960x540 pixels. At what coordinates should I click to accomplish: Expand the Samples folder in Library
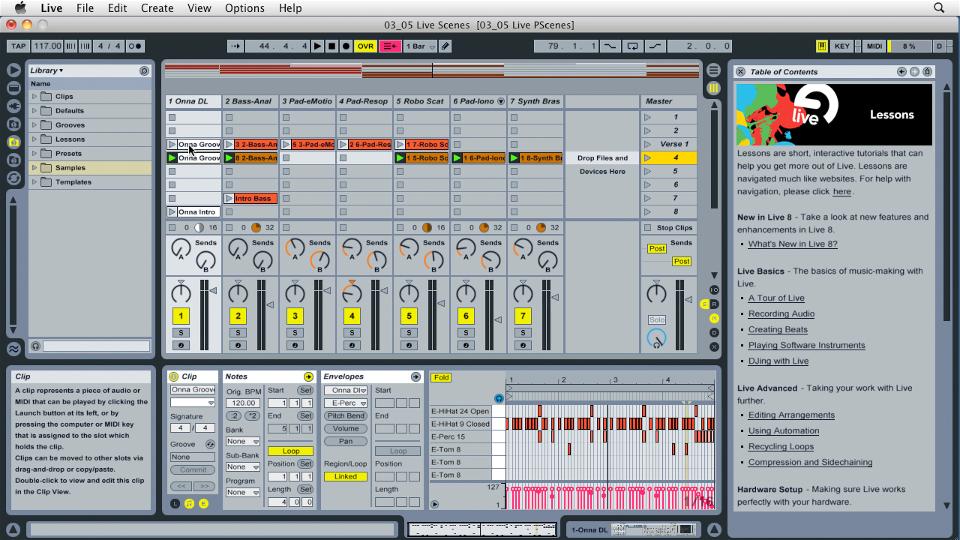[x=35, y=167]
